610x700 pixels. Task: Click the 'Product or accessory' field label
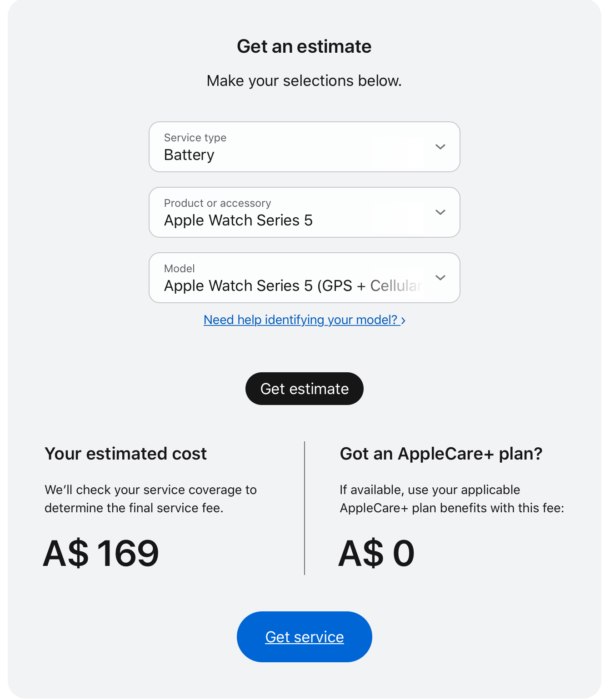[217, 203]
